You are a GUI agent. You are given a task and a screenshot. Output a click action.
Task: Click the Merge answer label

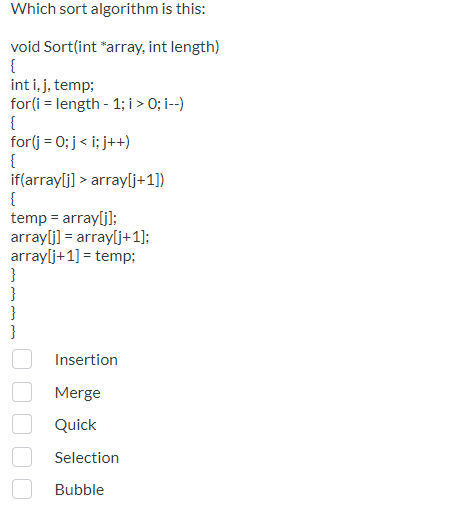tap(78, 393)
